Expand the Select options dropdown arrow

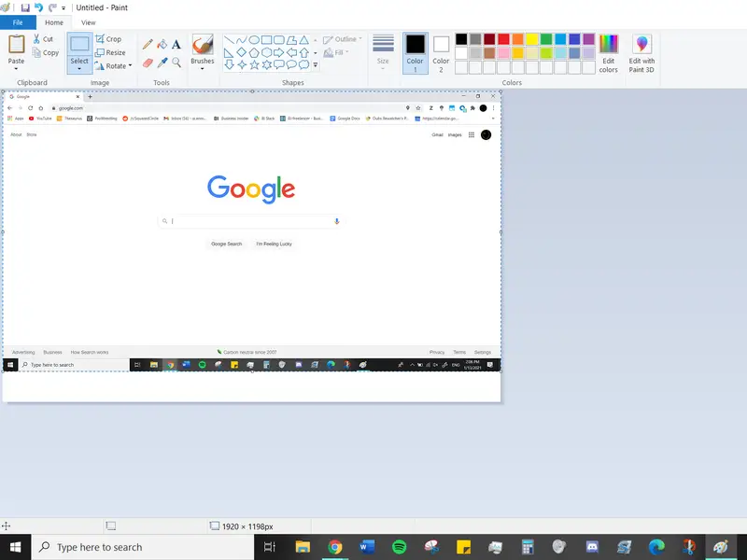coord(79,69)
